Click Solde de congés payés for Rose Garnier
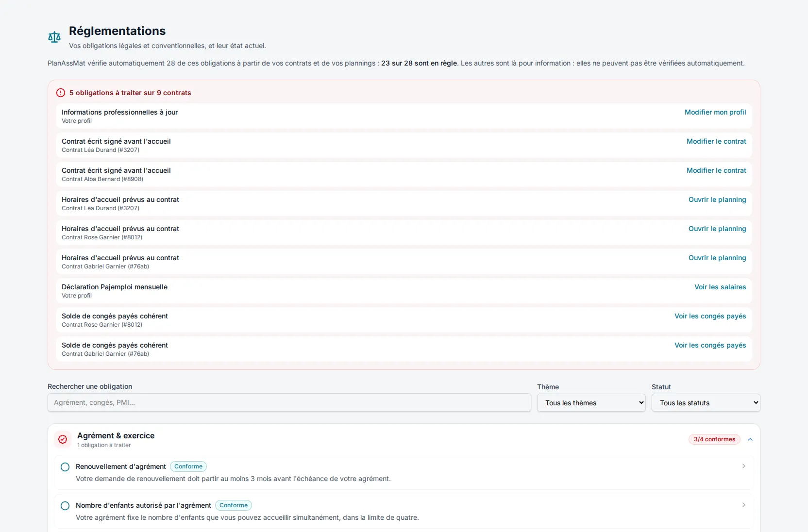The width and height of the screenshot is (808, 532). pos(115,316)
